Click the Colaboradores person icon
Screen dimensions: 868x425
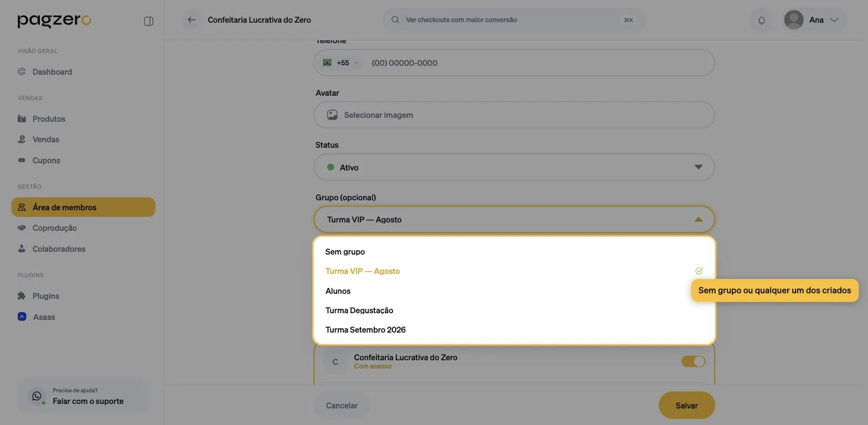click(x=22, y=248)
